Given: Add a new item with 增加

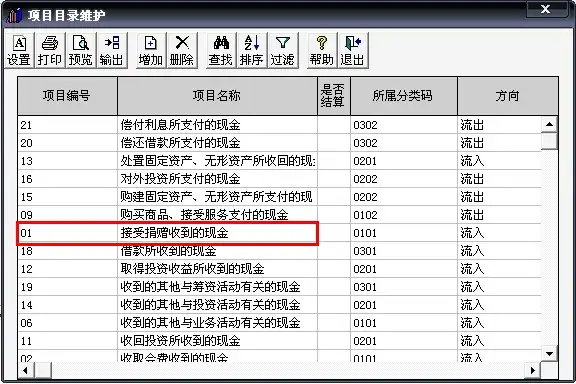Looking at the screenshot, I should pyautogui.click(x=151, y=50).
